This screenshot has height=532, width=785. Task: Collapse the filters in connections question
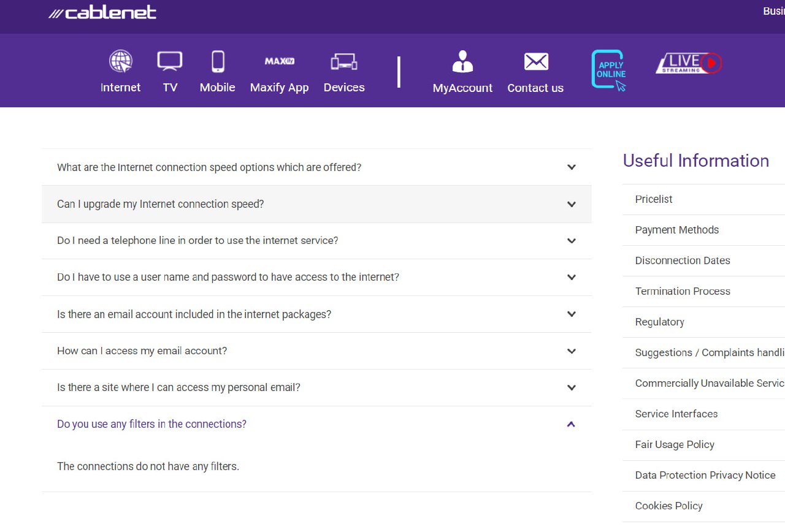click(151, 424)
